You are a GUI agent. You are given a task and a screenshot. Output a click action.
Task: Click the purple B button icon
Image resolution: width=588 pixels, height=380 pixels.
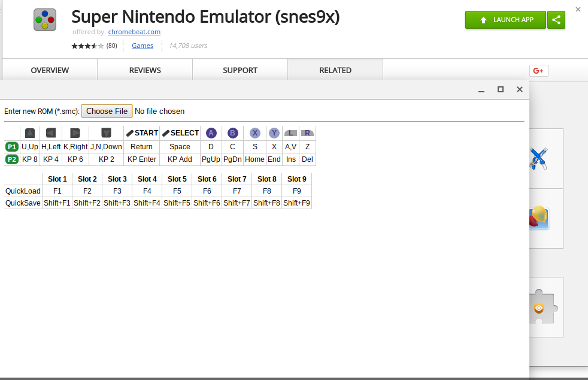click(232, 133)
